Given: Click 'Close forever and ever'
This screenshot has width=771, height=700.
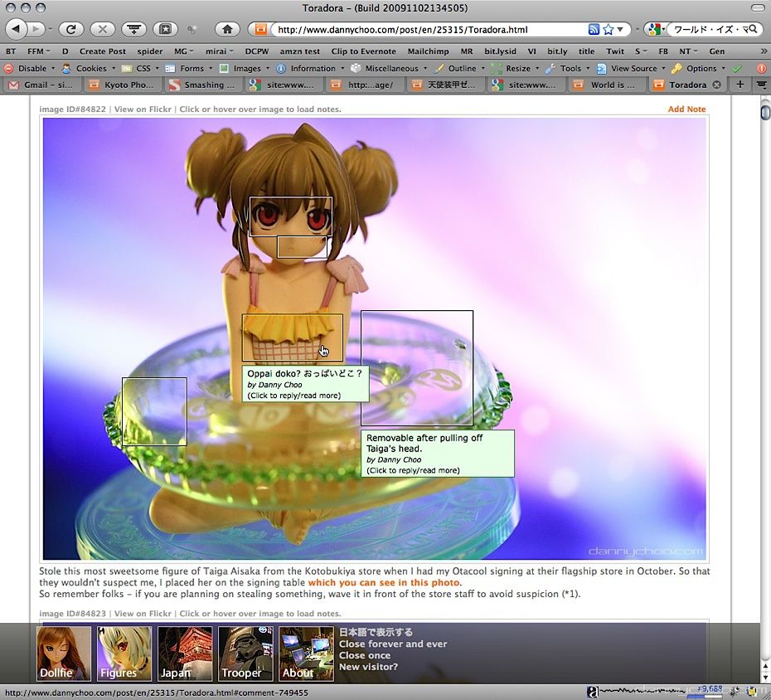Looking at the screenshot, I should (393, 644).
